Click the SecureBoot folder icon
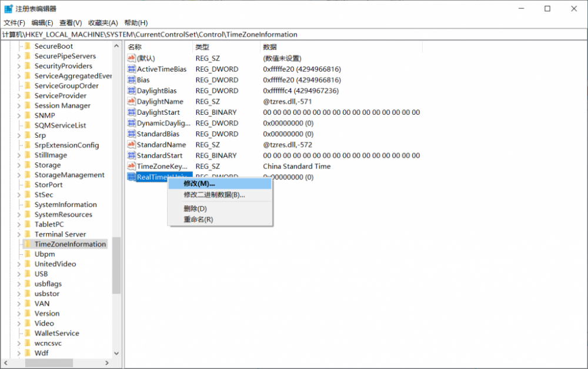Screen dimensions: 588x369 click(x=27, y=46)
